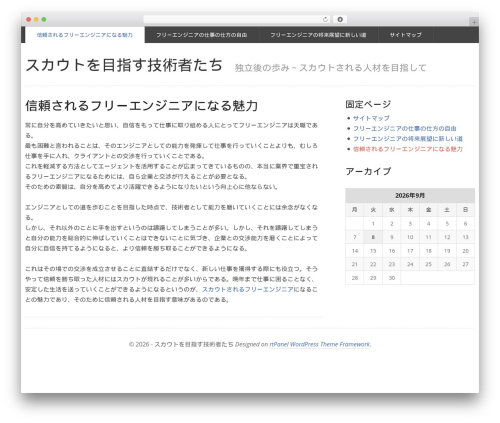Viewport: 500px width, 423px height.
Task: Select calendar day 24
Action: click(x=410, y=264)
